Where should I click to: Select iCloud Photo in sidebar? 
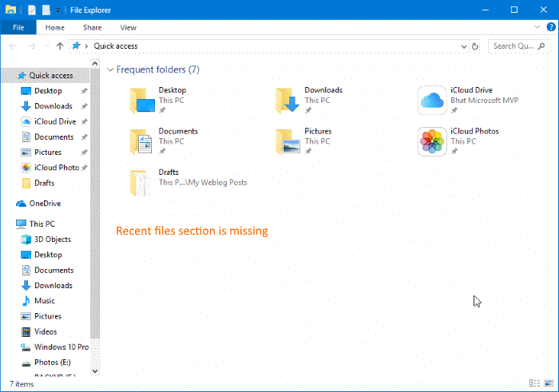(50, 168)
